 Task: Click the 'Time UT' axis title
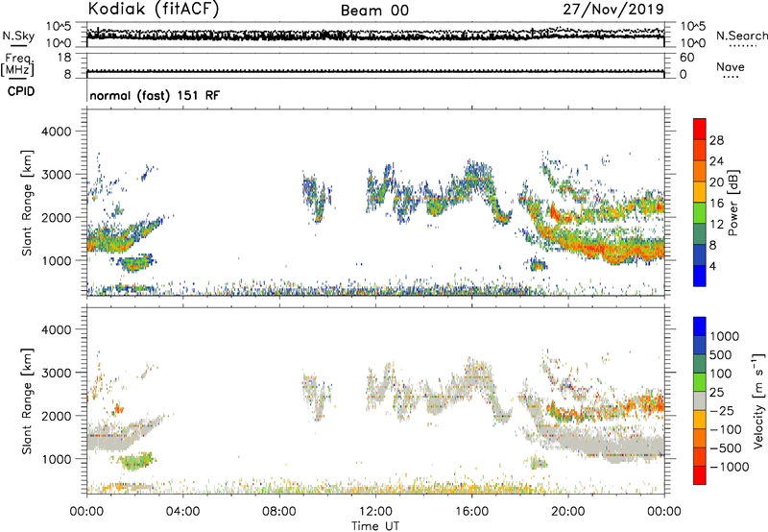pos(375,526)
